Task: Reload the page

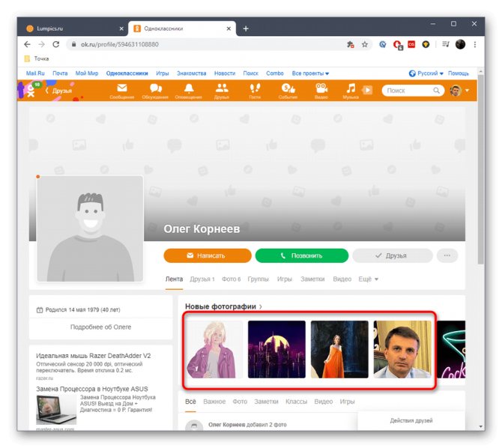Action: click(56, 44)
